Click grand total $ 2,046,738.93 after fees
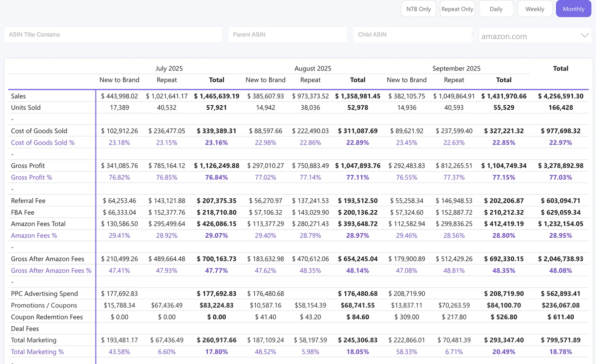The width and height of the screenshot is (596, 364). 560,259
